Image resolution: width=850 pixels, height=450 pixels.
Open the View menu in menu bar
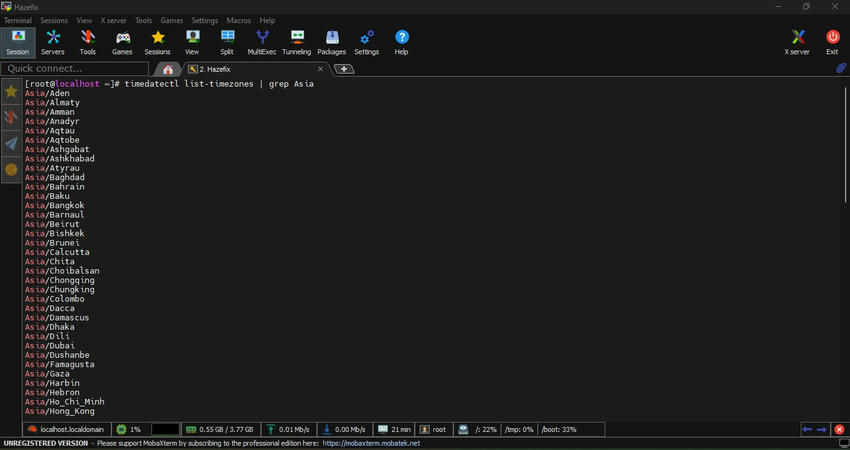(x=84, y=20)
